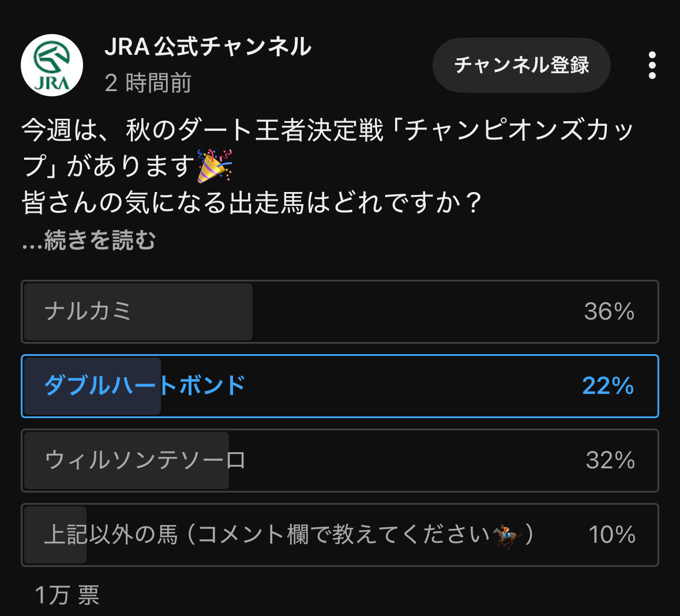Expand post with …続きを読む

click(89, 240)
